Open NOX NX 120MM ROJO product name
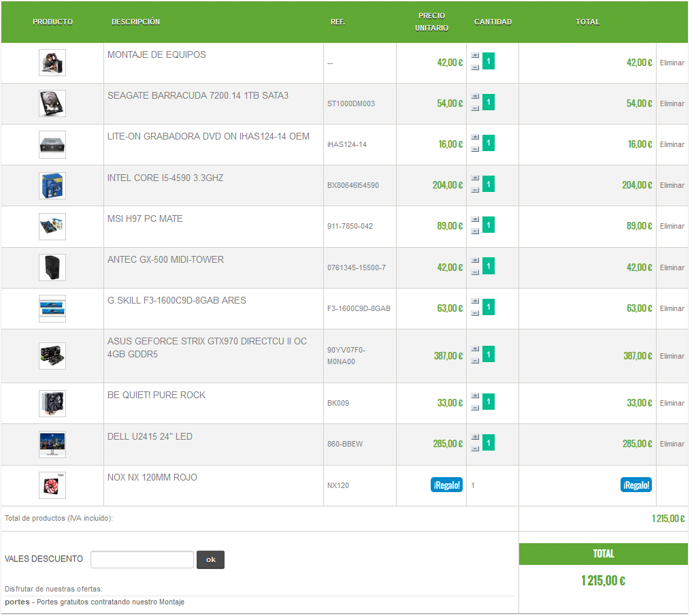This screenshot has width=692, height=616. coord(152,479)
